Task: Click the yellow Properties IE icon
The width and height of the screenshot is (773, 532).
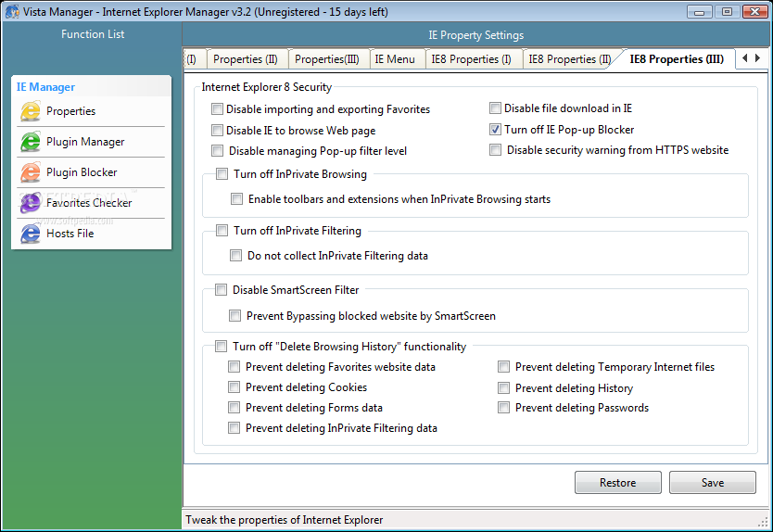Action: (30, 111)
